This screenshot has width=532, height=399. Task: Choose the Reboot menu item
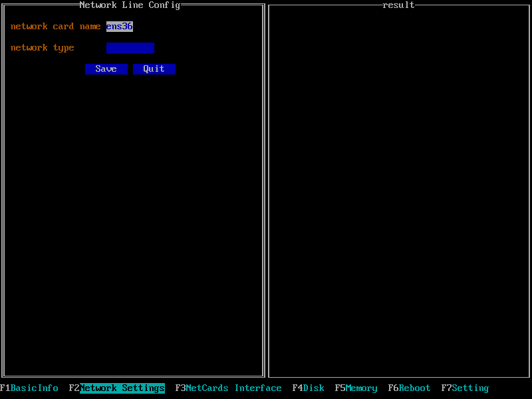[x=414, y=388]
